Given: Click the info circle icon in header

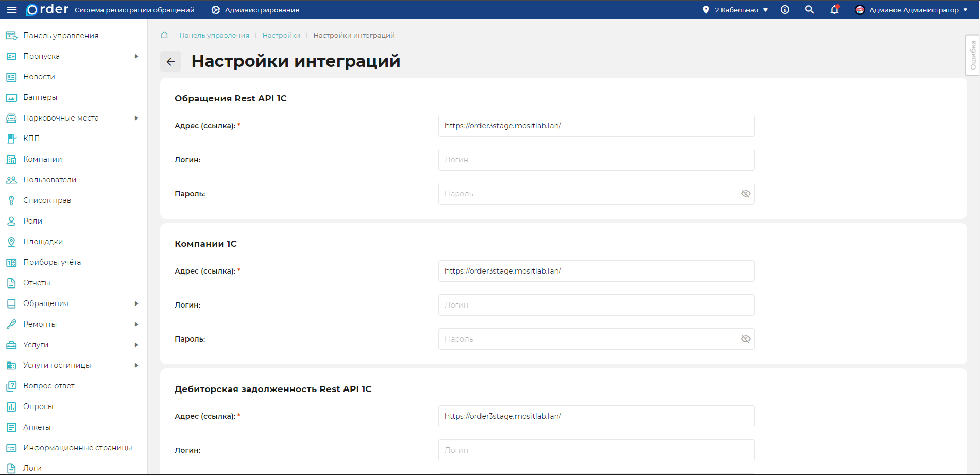Looking at the screenshot, I should 785,10.
